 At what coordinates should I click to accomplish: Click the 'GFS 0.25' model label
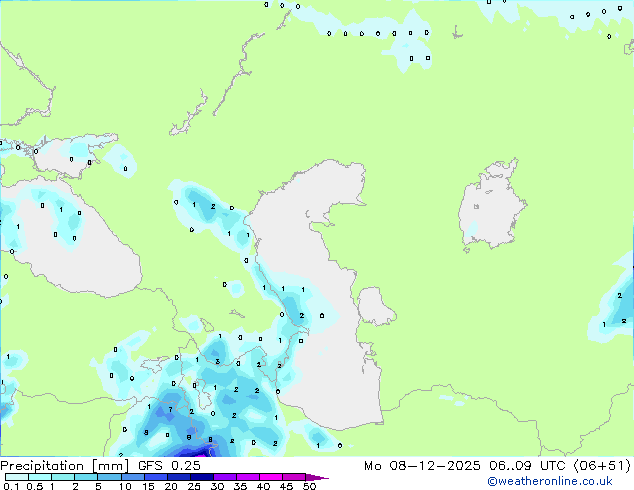point(169,466)
